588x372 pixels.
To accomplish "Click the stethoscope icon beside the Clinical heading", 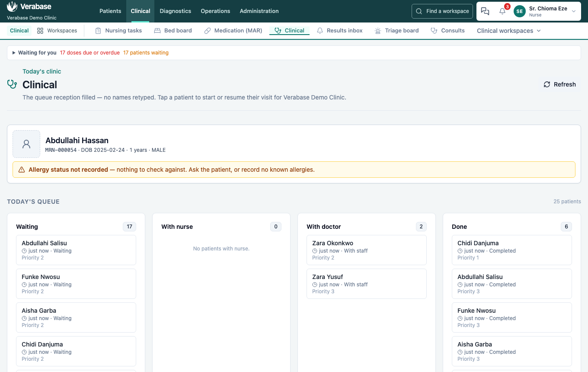I will tap(12, 84).
